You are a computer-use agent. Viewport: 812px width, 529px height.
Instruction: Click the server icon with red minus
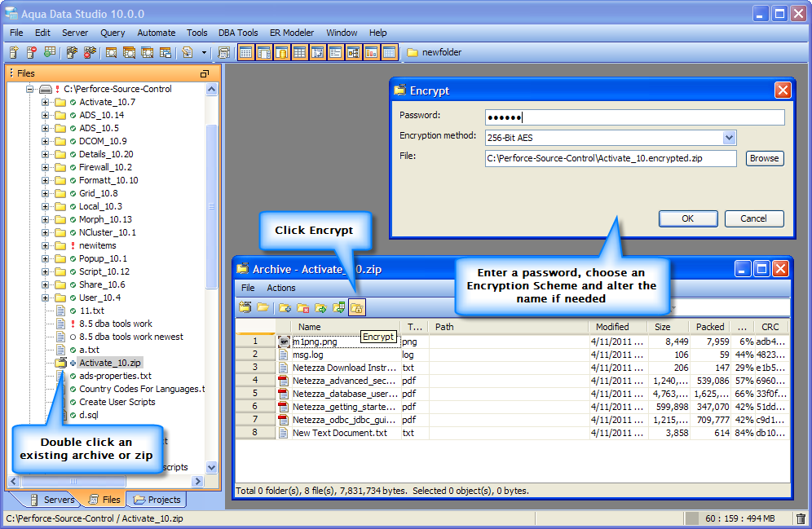(32, 52)
